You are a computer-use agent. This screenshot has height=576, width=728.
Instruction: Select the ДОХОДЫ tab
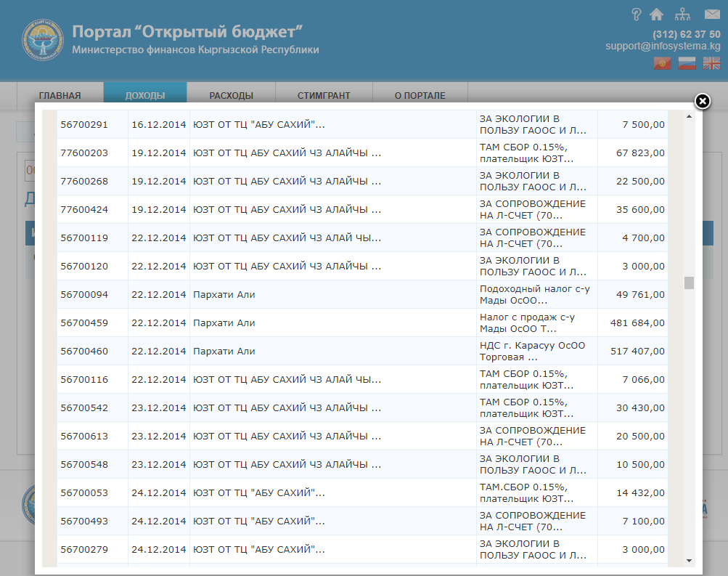pos(145,95)
